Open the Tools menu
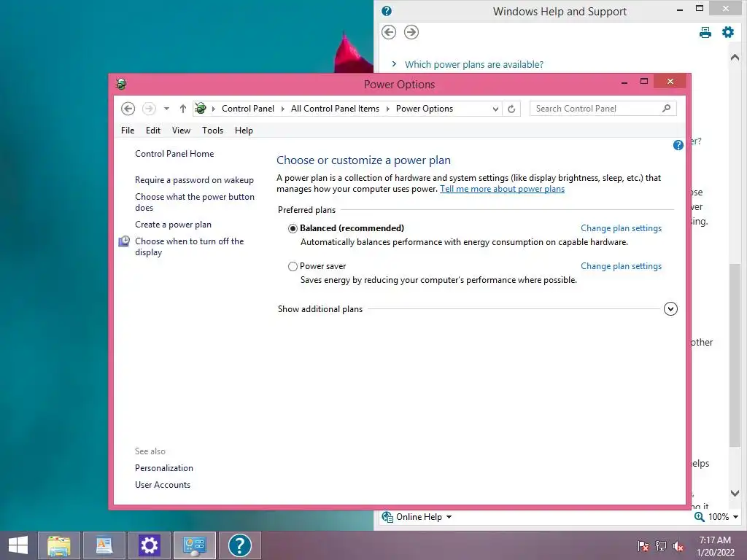 (x=212, y=131)
